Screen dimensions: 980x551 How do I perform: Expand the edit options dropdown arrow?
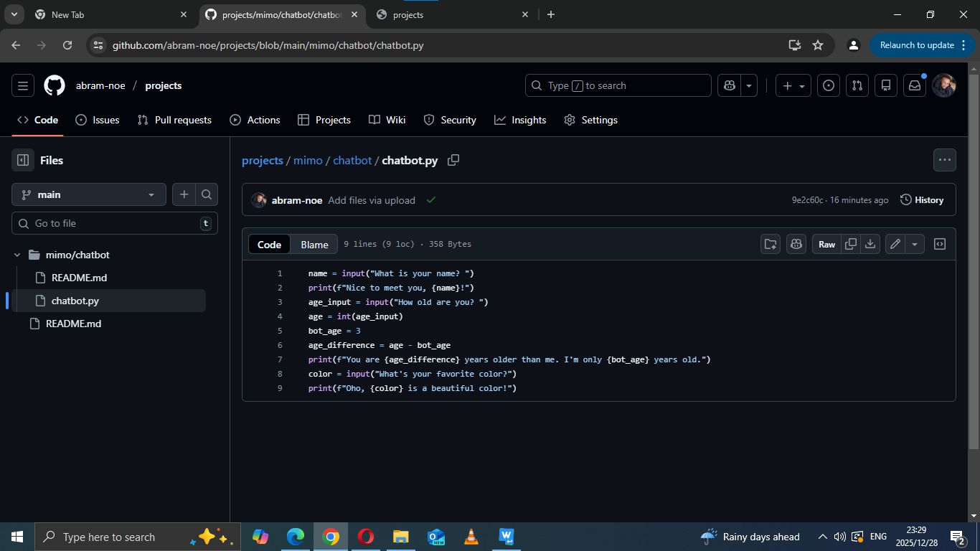(914, 244)
